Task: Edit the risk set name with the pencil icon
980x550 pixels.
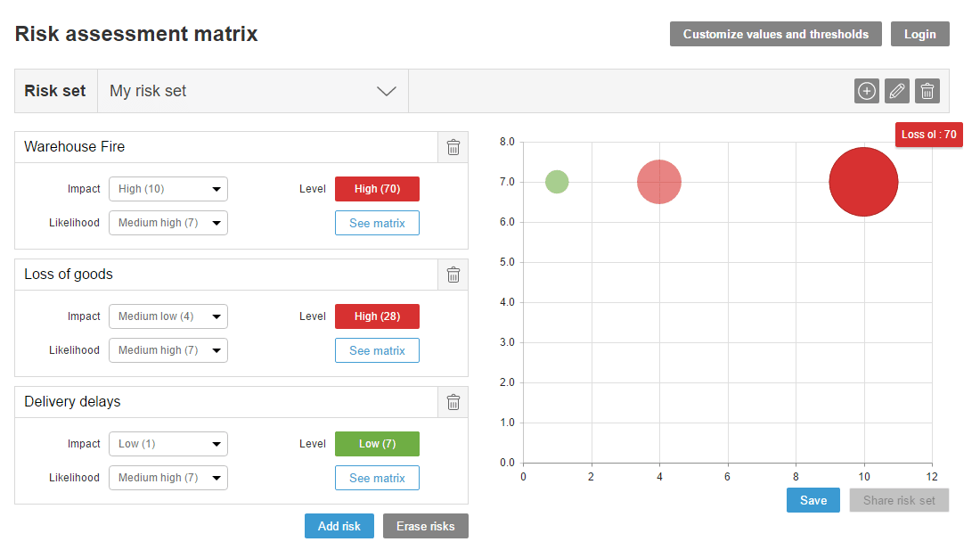Action: tap(896, 90)
